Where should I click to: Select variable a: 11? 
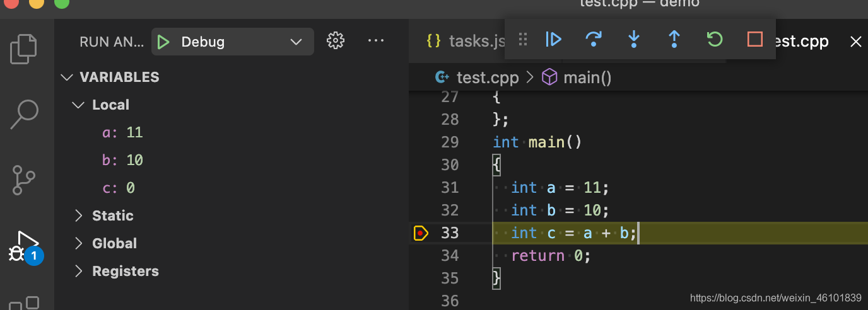coord(122,133)
